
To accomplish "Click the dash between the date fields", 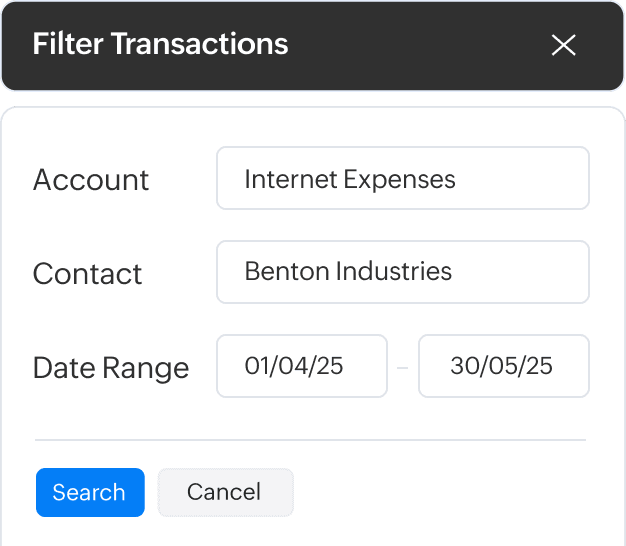I will tap(402, 368).
